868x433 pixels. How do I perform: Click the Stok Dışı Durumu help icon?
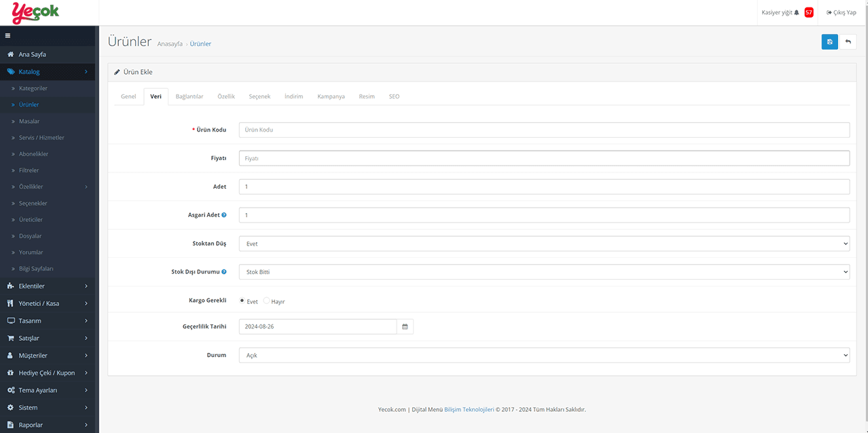tap(224, 272)
